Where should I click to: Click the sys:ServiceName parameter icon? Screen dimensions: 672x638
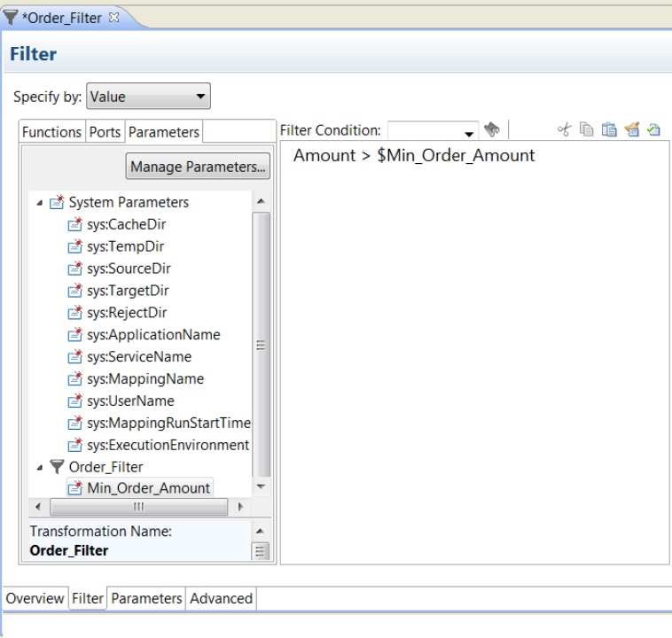tap(75, 357)
